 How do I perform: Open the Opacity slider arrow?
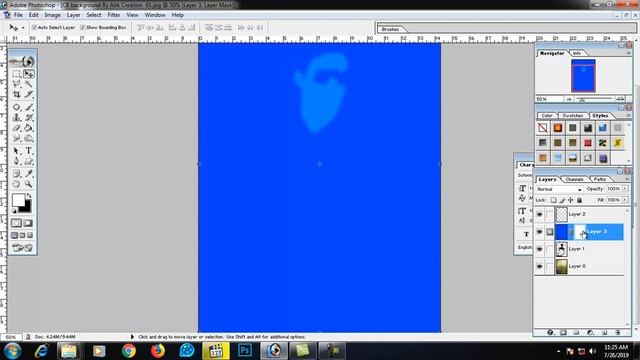pyautogui.click(x=625, y=189)
